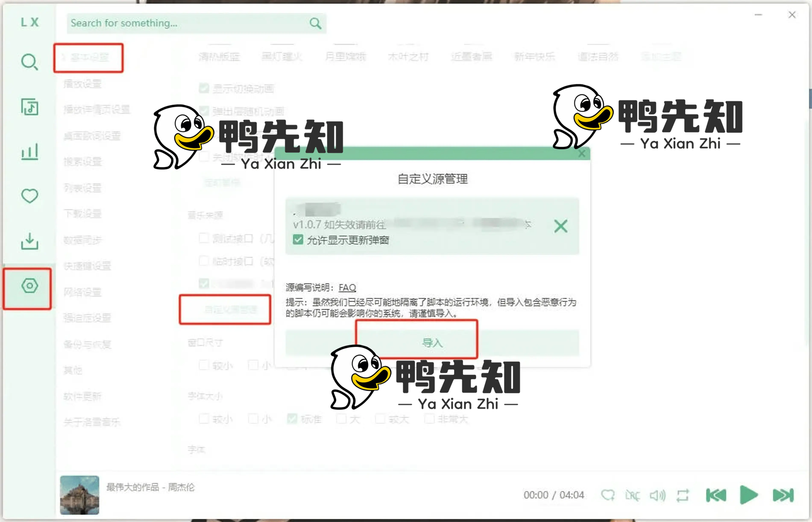The image size is (812, 522).
Task: Open the volume control icon
Action: (658, 495)
